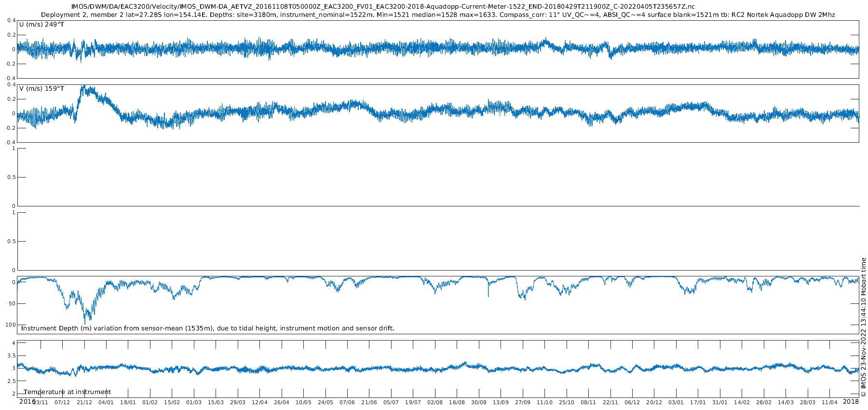Click the '07/06' date tick label
The width and height of the screenshot is (868, 410).
click(x=347, y=402)
